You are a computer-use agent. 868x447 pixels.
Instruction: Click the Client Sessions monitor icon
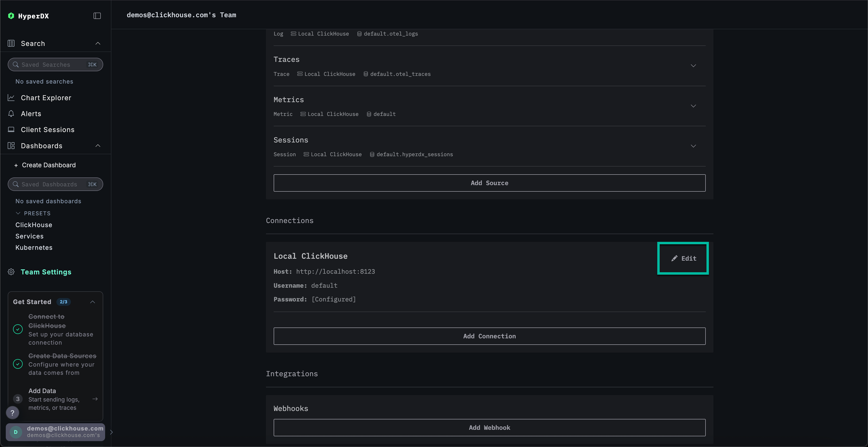coord(11,129)
